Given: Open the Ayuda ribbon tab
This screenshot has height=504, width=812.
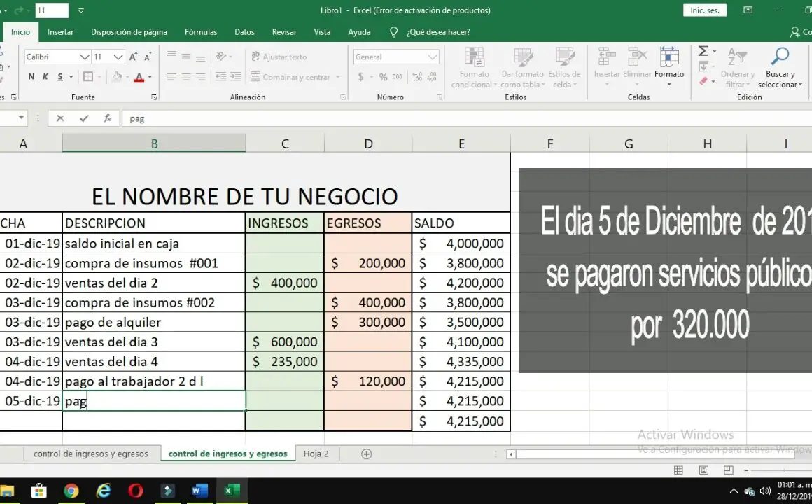Looking at the screenshot, I should click(x=359, y=32).
